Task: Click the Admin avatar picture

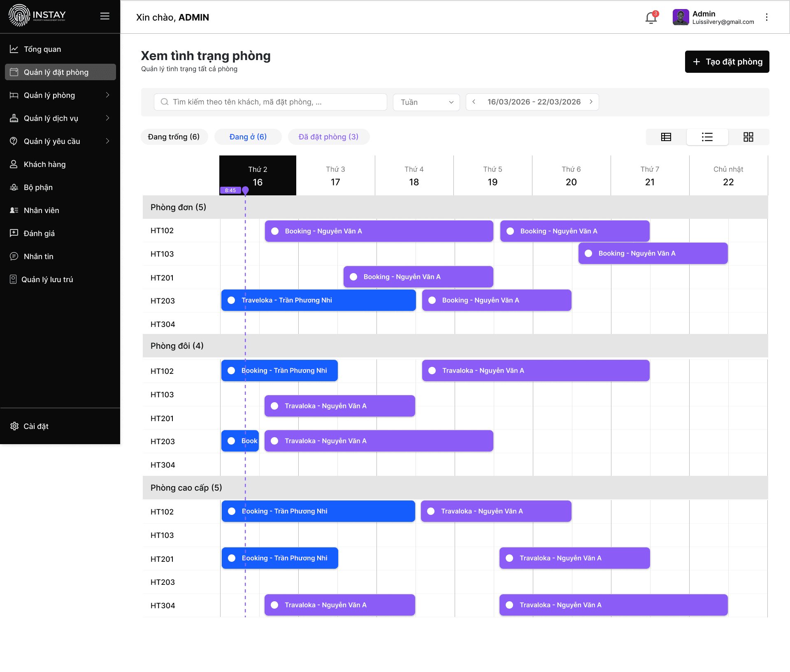Action: [681, 17]
